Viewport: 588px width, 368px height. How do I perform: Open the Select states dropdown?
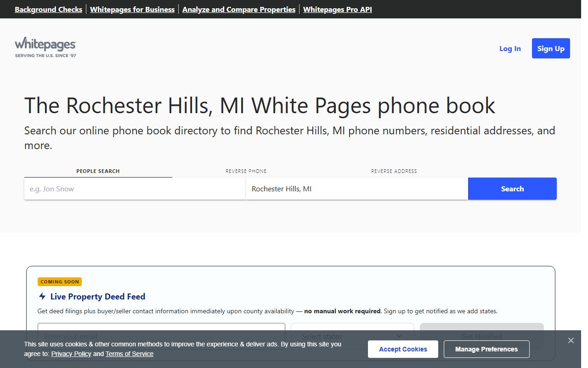coord(352,336)
